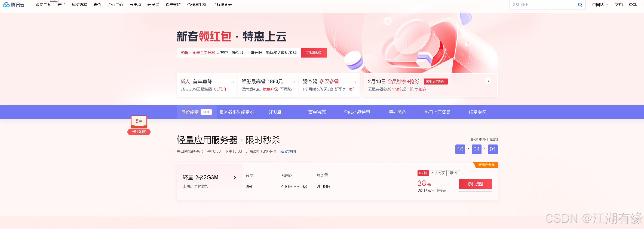
Task: Select the 同价续费 HOT tab
Action: click(197, 112)
